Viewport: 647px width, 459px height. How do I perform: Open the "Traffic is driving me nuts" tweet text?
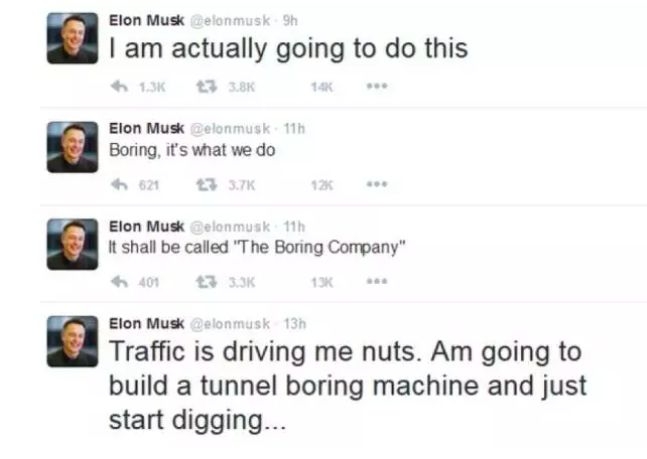[345, 385]
